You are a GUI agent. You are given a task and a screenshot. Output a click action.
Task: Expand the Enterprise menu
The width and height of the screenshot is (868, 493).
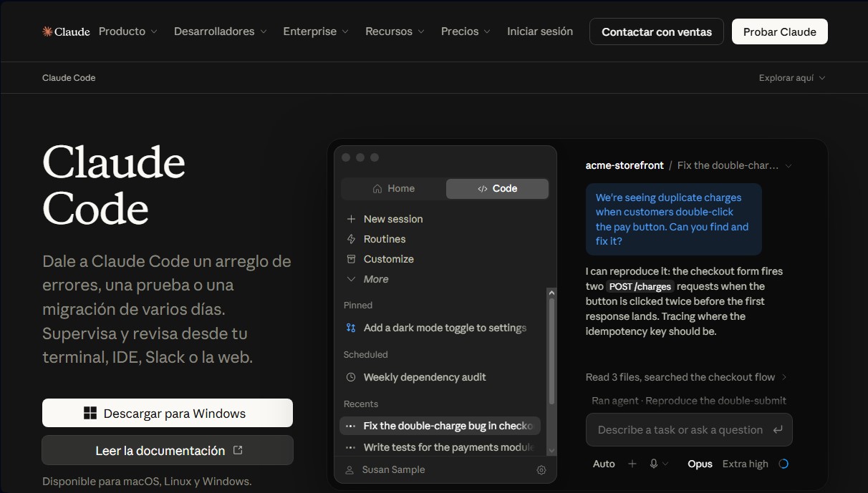(316, 31)
